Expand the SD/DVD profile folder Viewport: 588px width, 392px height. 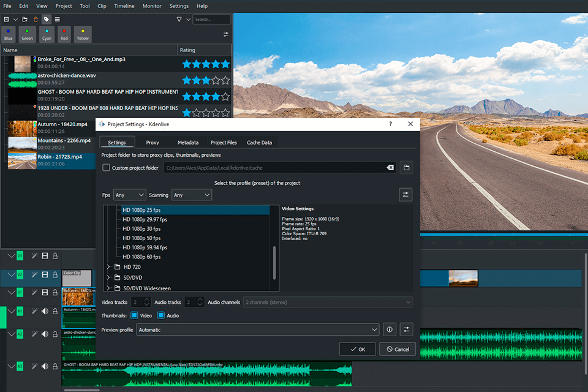[108, 277]
